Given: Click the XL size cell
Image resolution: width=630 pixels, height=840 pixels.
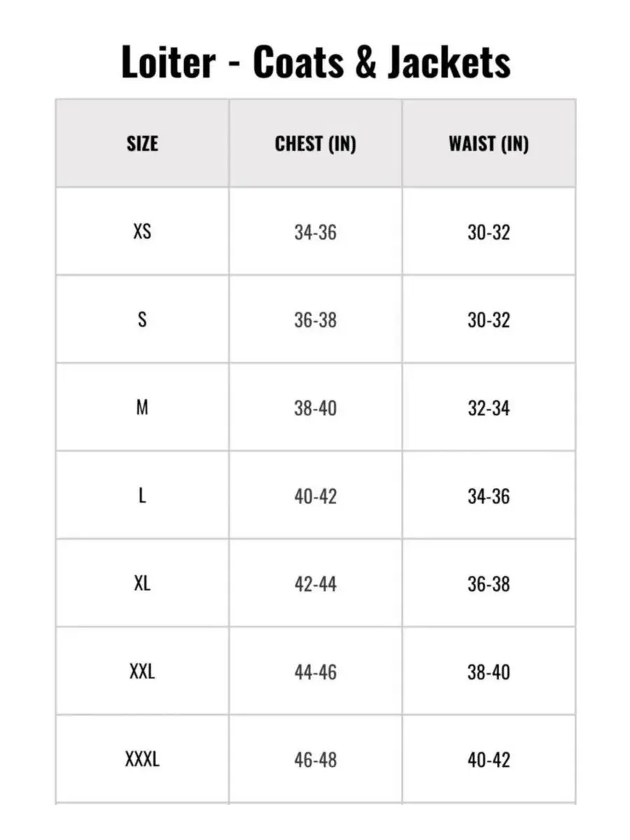Looking at the screenshot, I should 142,583.
